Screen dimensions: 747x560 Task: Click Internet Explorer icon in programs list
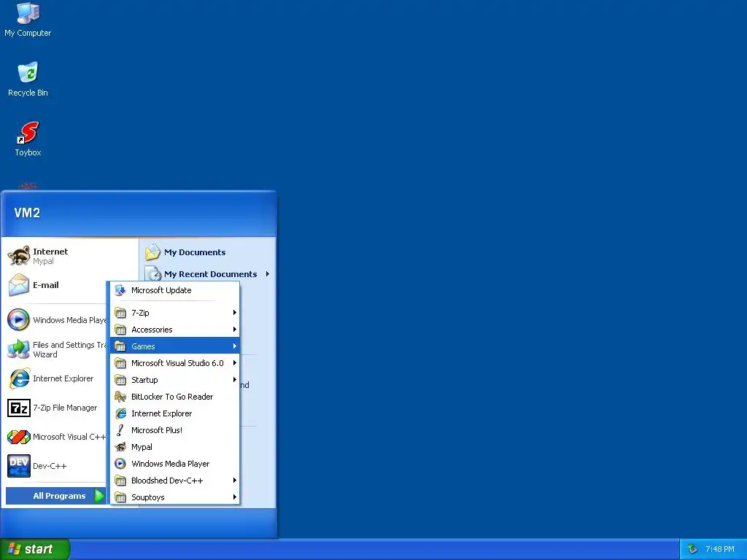point(120,413)
